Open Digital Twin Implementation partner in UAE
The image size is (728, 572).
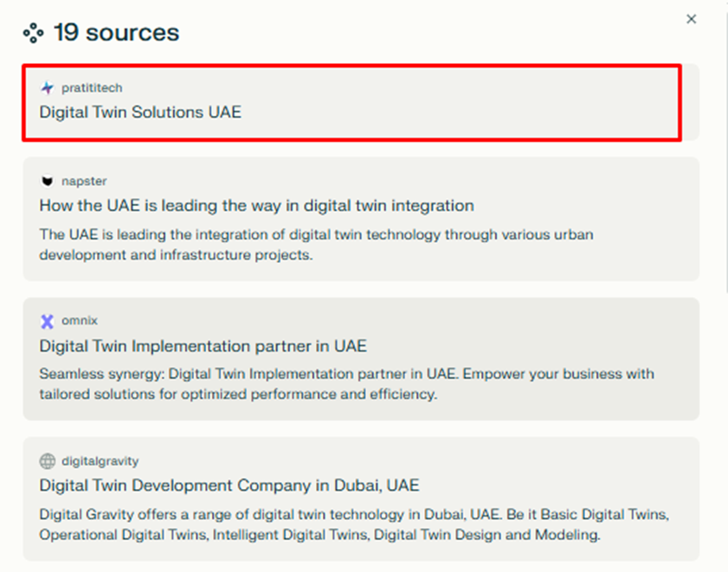pyautogui.click(x=203, y=346)
